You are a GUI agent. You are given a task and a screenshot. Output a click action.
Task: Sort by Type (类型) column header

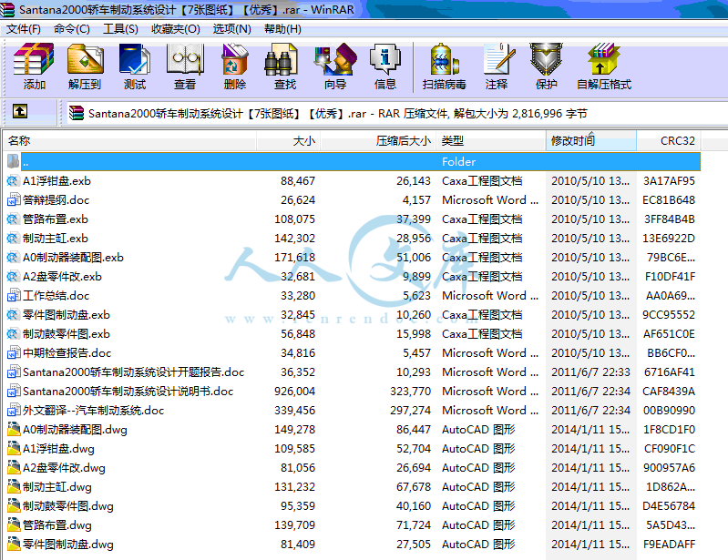point(491,140)
